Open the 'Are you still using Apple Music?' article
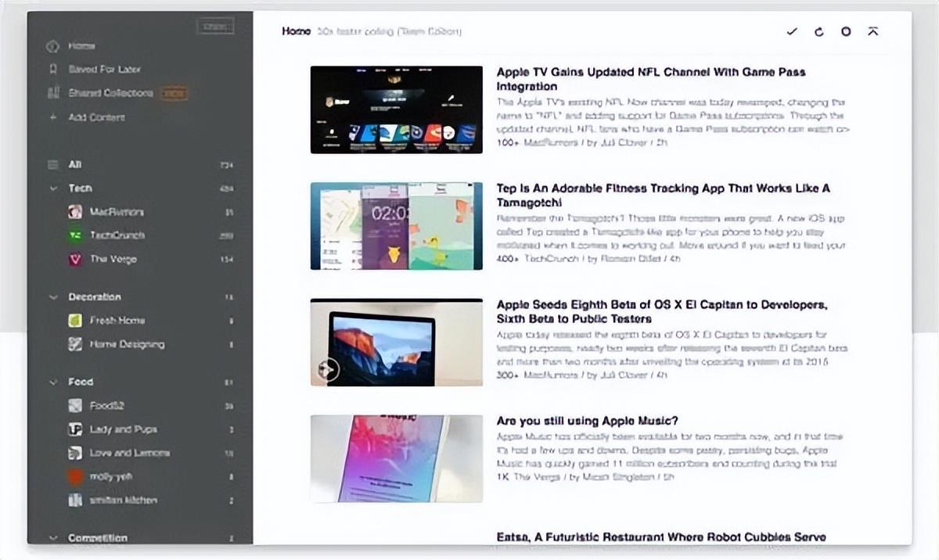 [x=587, y=421]
